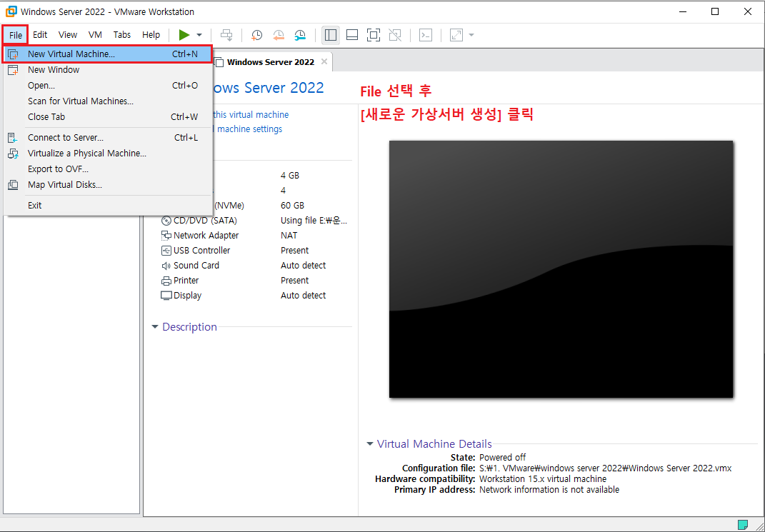Click the Connect to Server menu icon
The width and height of the screenshot is (765, 532).
pyautogui.click(x=13, y=138)
